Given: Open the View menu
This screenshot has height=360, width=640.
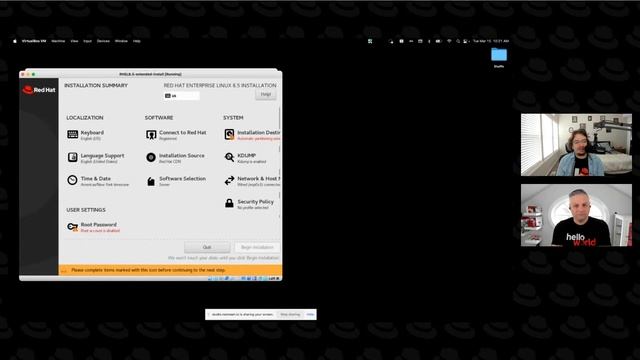Looking at the screenshot, I should tap(74, 41).
